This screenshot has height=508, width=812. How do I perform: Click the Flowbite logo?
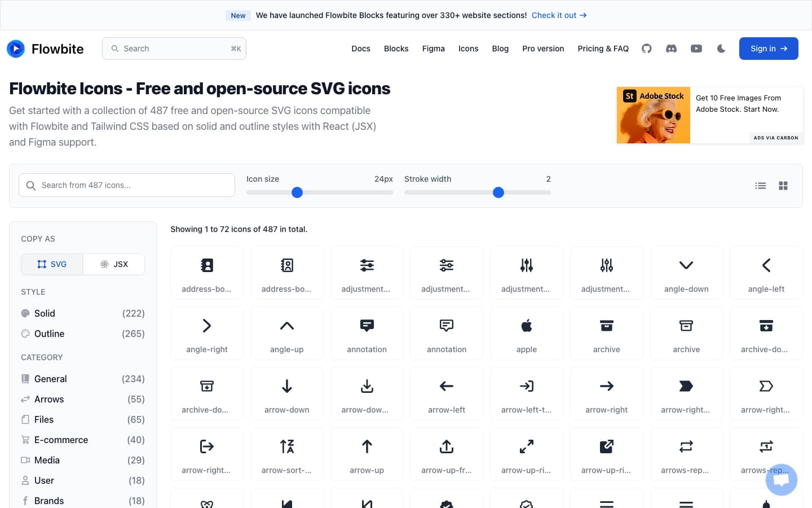coord(45,49)
